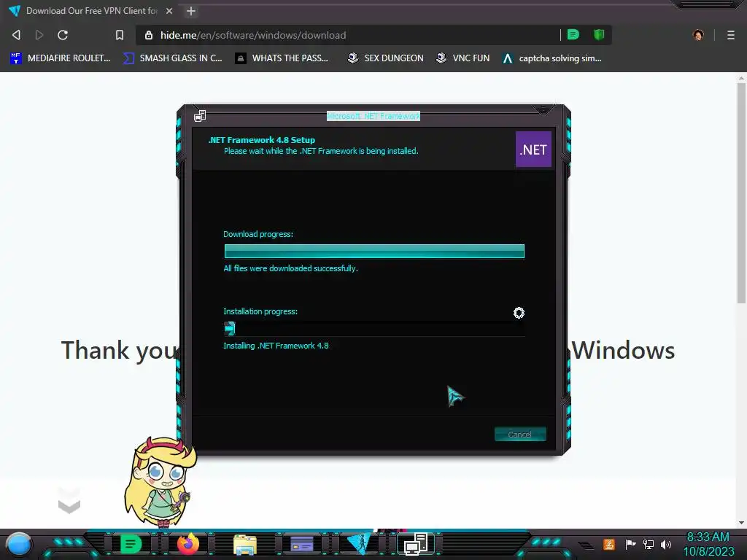Bookmark this page with the bookmark icon

tap(120, 35)
